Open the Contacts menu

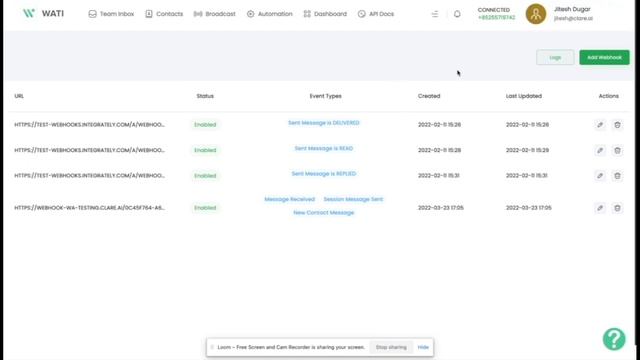pos(164,14)
